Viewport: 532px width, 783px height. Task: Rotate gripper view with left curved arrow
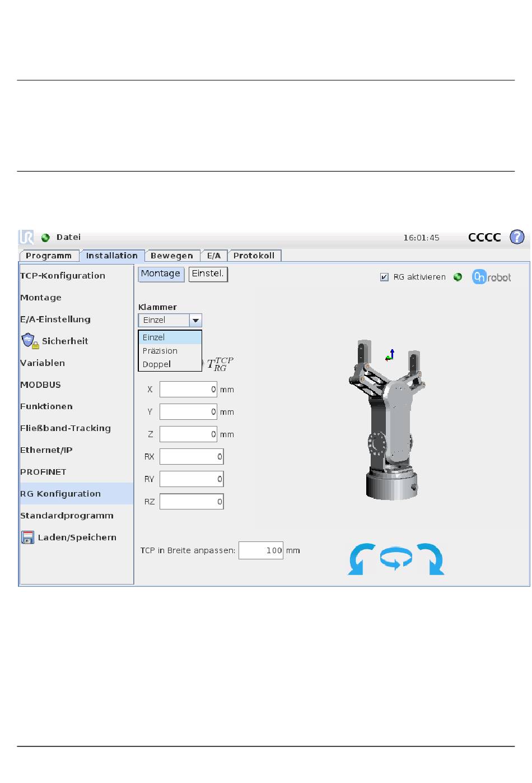click(361, 559)
